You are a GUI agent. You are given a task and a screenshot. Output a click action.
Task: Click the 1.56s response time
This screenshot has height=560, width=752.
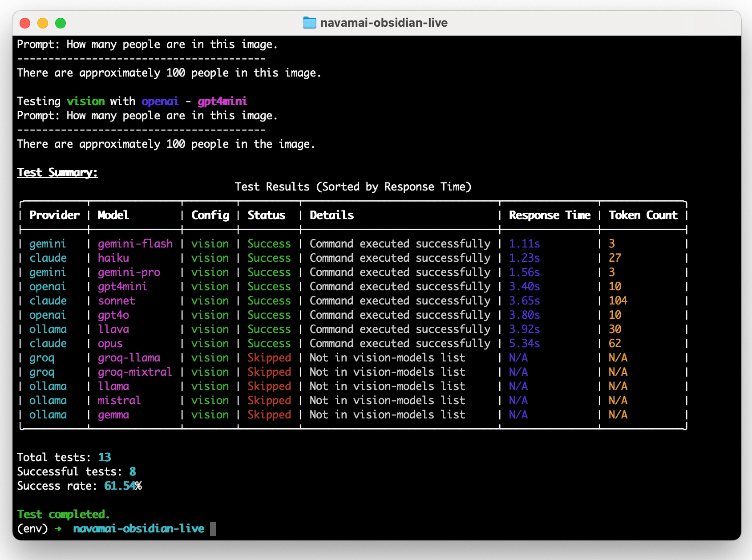tap(525, 272)
